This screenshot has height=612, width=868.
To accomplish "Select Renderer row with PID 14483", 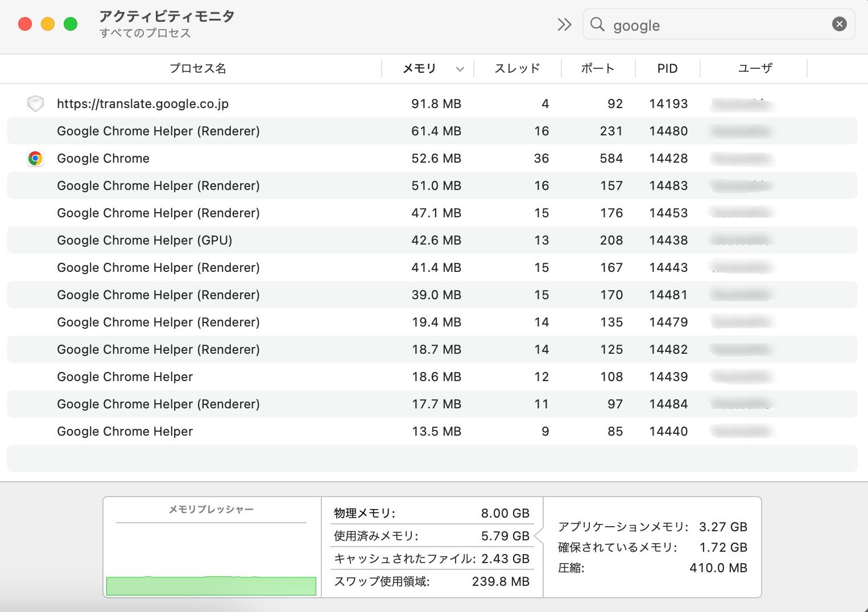I will click(432, 185).
